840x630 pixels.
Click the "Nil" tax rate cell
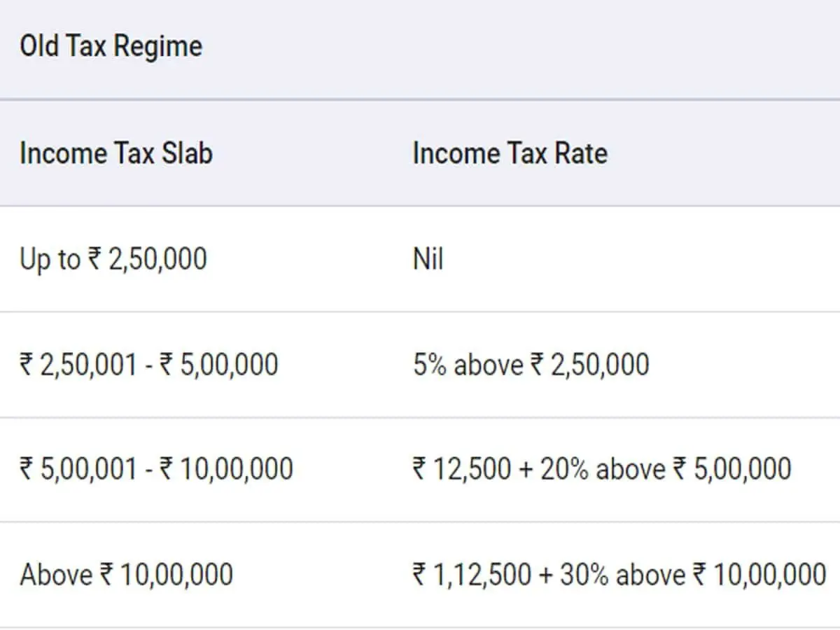tap(428, 260)
